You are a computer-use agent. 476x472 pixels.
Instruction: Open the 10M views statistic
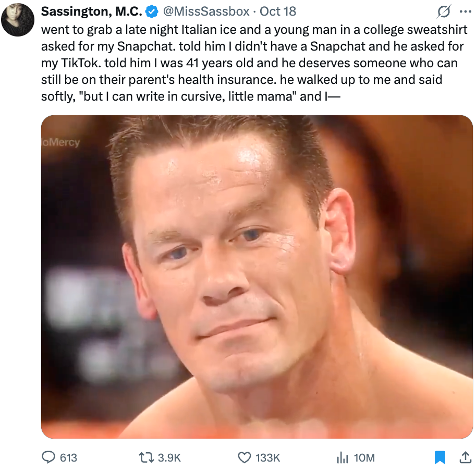point(365,457)
